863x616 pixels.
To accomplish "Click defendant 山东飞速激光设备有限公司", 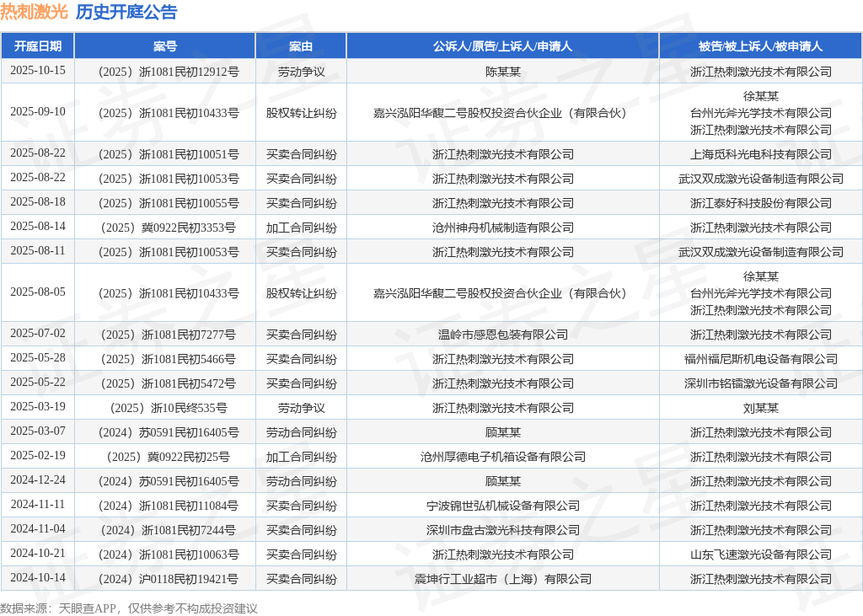I will pos(761,554).
